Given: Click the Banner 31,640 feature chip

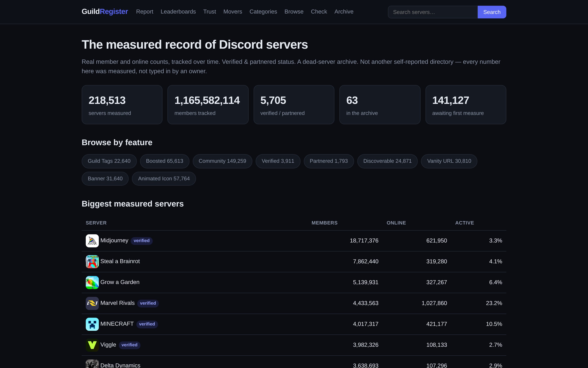Looking at the screenshot, I should (x=105, y=179).
